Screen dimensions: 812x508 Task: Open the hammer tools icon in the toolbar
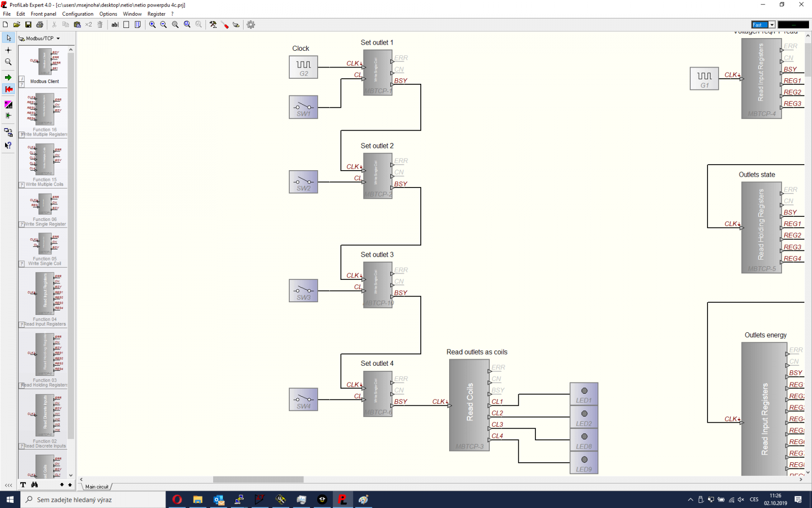[213, 24]
